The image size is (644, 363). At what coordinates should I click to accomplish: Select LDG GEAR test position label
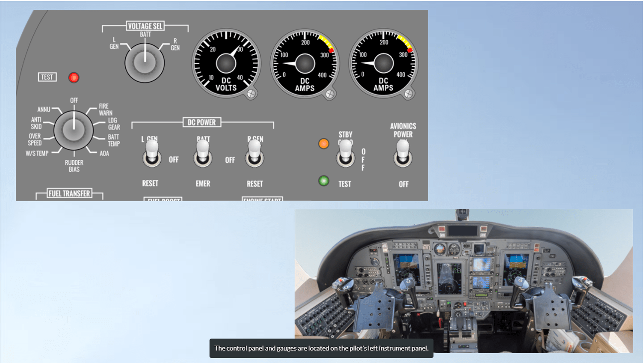click(114, 124)
